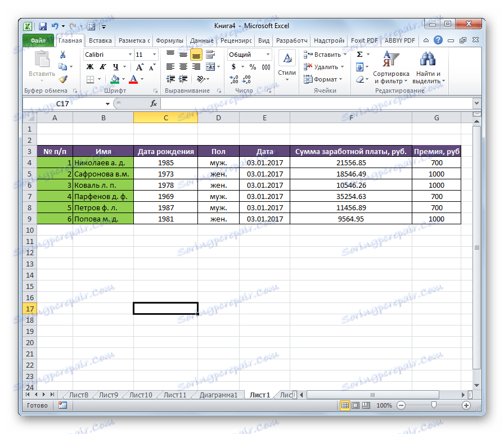Open the number format Общий dropdown
504x434 pixels.
coord(268,55)
